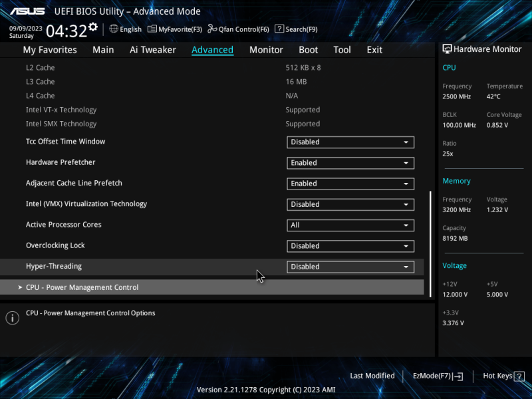Select the Hyper-Threading label

(x=54, y=267)
